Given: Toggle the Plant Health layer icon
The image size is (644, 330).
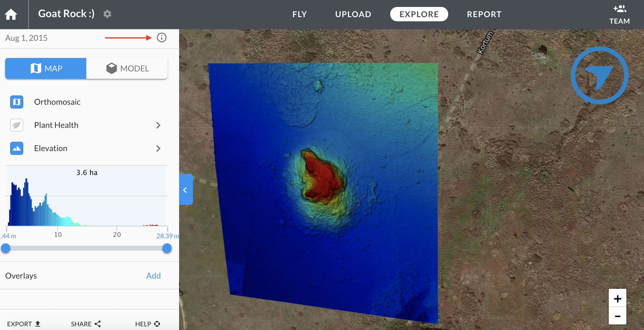Looking at the screenshot, I should [x=17, y=125].
